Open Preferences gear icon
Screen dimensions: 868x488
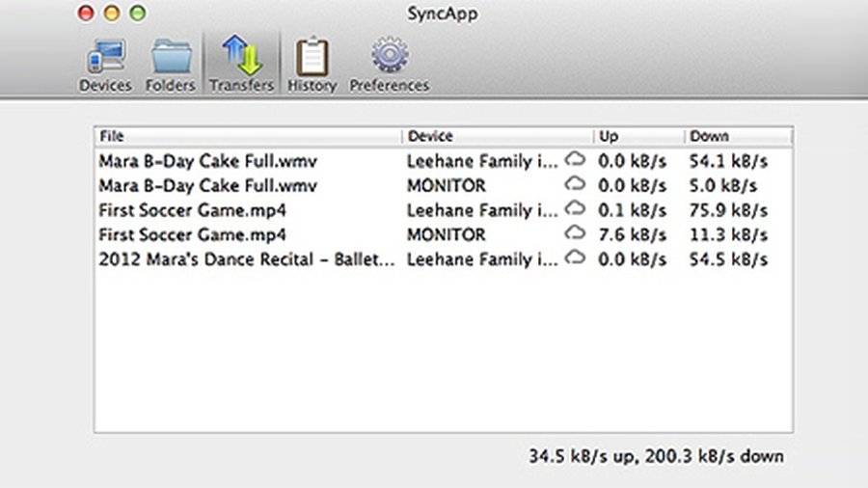pyautogui.click(x=389, y=64)
